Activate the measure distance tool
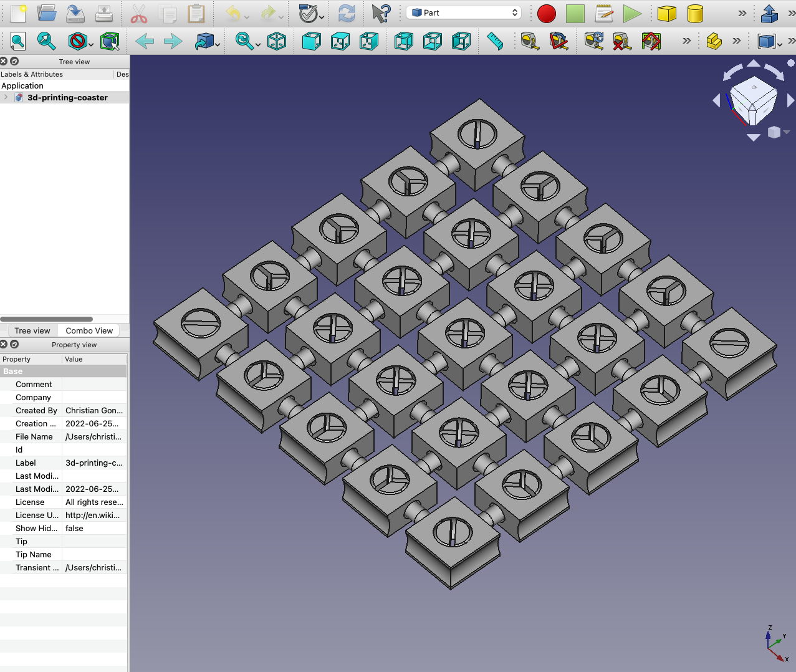Image resolution: width=796 pixels, height=672 pixels. tap(494, 41)
